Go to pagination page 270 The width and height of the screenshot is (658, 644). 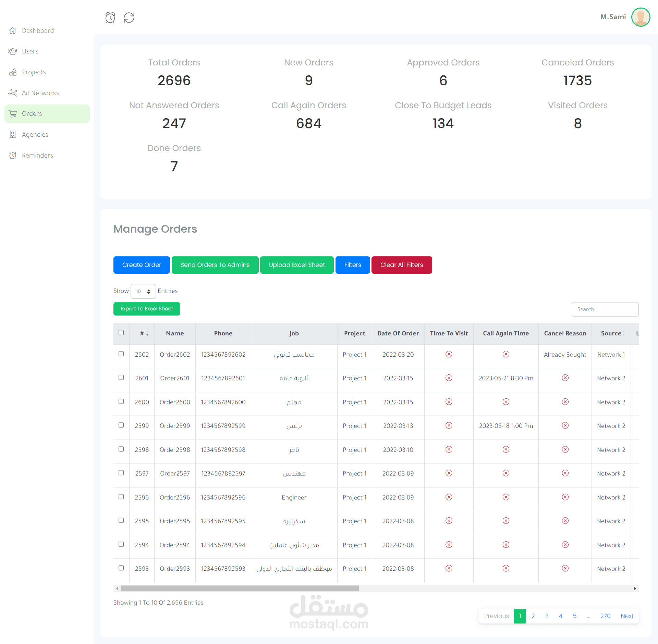(605, 616)
